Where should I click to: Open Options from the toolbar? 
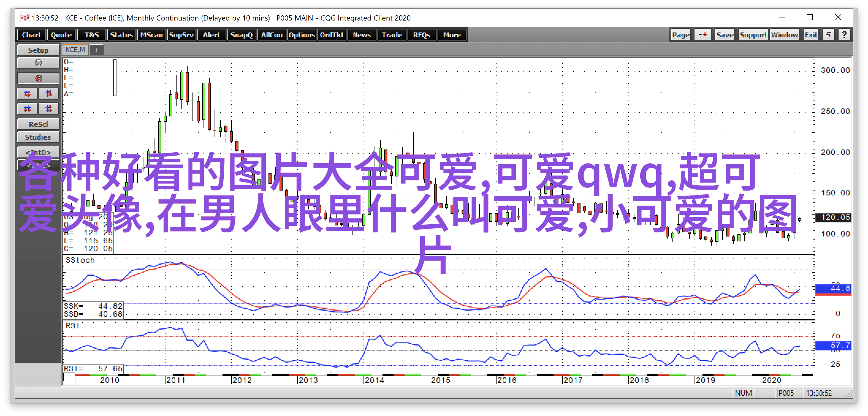coord(302,35)
